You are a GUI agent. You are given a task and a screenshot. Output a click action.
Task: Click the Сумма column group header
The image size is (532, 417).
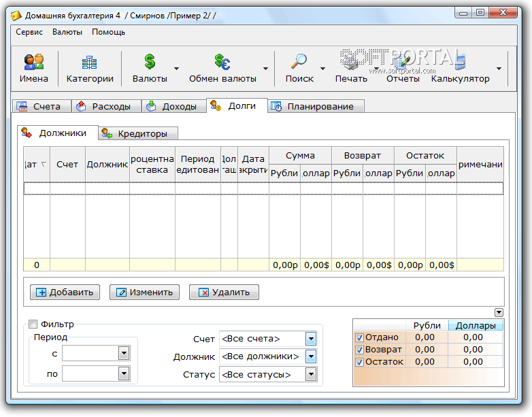pyautogui.click(x=300, y=156)
